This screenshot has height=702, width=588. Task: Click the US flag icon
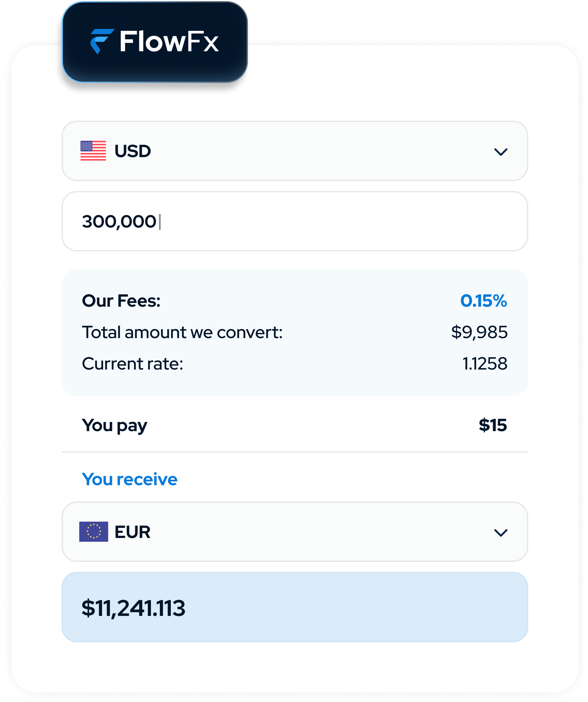pos(93,151)
